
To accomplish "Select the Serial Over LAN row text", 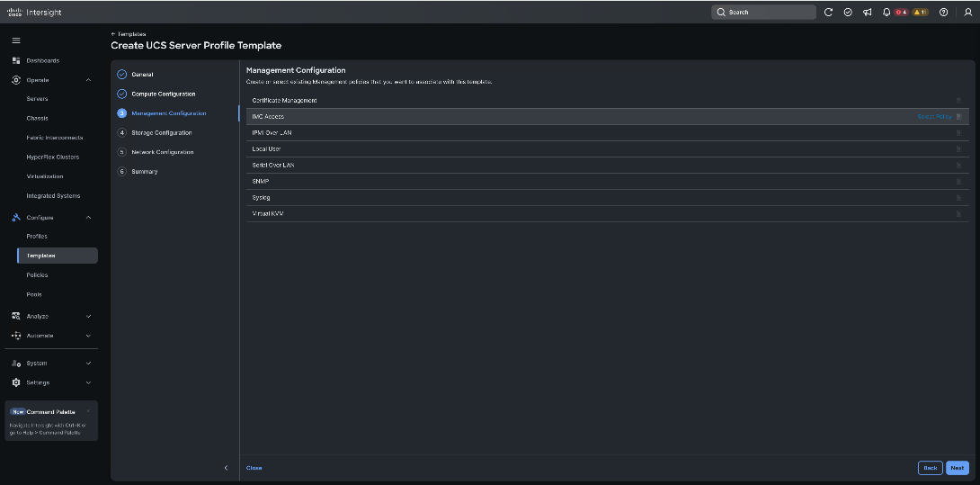I will pos(273,166).
